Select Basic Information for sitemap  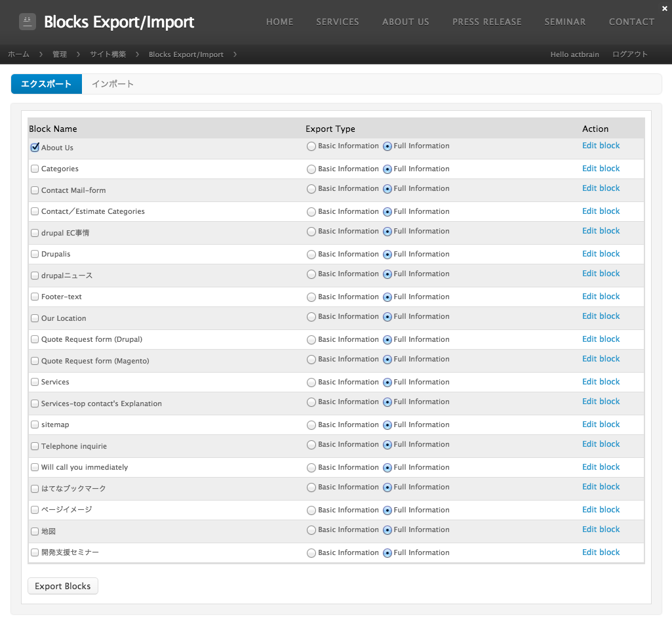pyautogui.click(x=311, y=424)
